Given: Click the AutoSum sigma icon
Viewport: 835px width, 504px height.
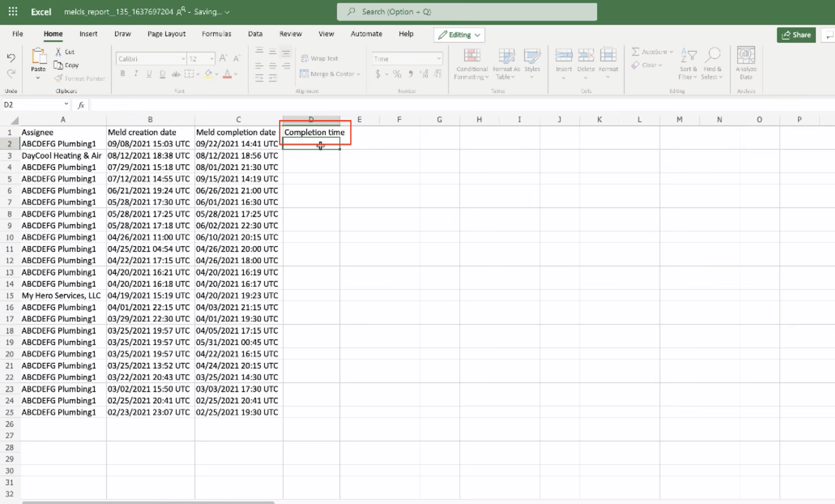Looking at the screenshot, I should 635,52.
